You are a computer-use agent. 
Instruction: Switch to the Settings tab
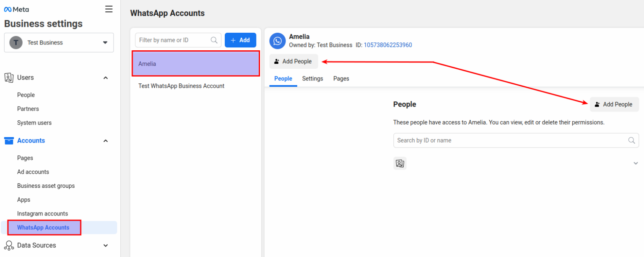click(x=312, y=78)
